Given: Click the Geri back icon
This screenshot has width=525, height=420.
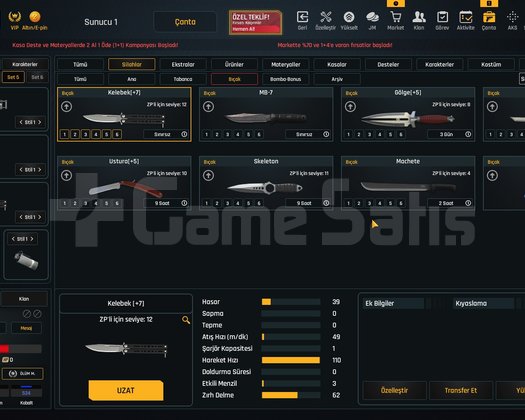Looking at the screenshot, I should [x=302, y=17].
